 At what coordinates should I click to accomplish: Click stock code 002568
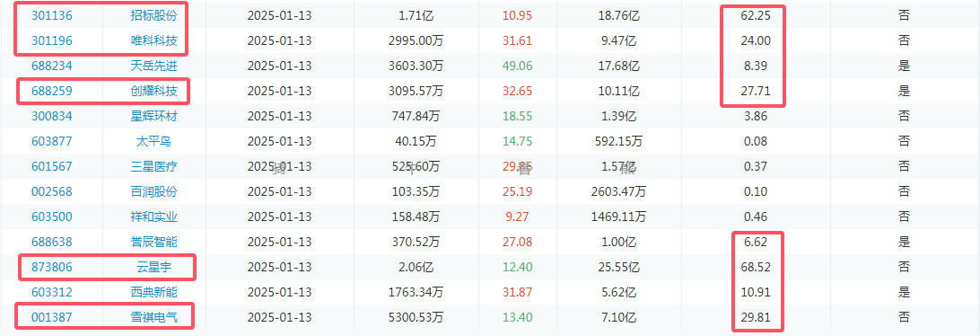click(52, 191)
